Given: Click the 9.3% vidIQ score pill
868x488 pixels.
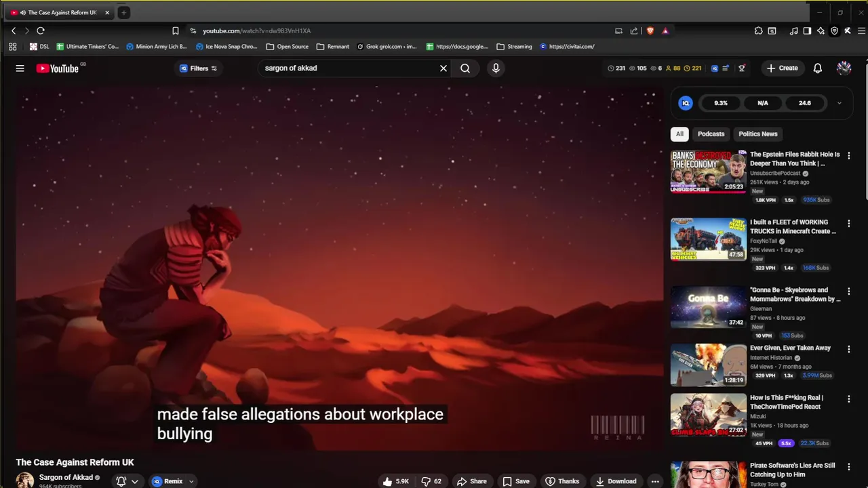Looking at the screenshot, I should pos(721,103).
